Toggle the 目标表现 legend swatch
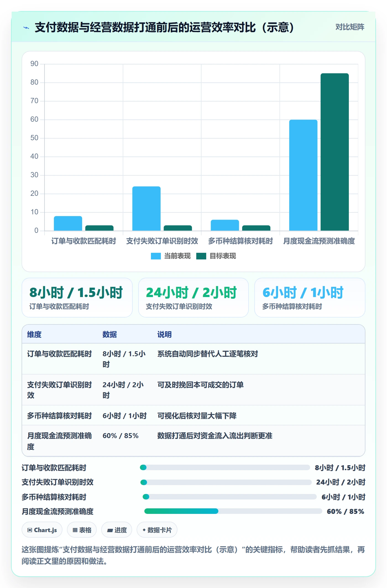387x588 pixels. (x=201, y=256)
